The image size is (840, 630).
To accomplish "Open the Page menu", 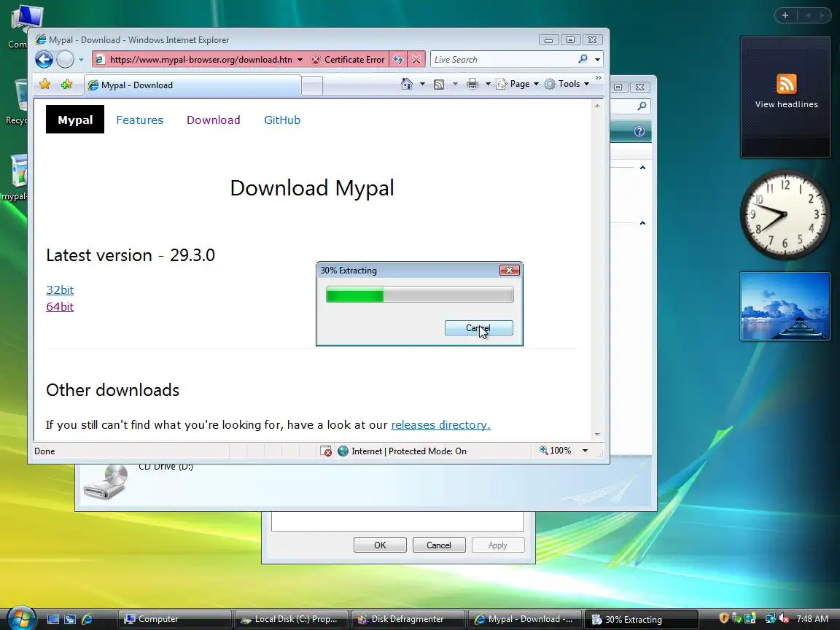I will (x=518, y=84).
